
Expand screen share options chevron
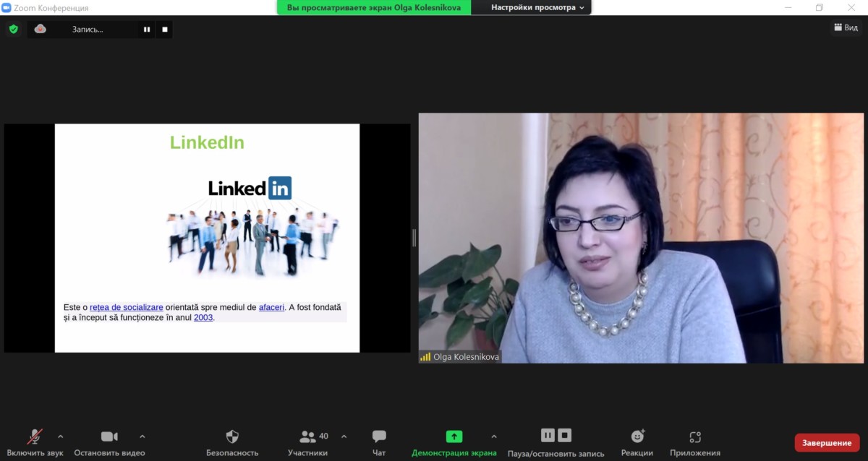(x=494, y=436)
